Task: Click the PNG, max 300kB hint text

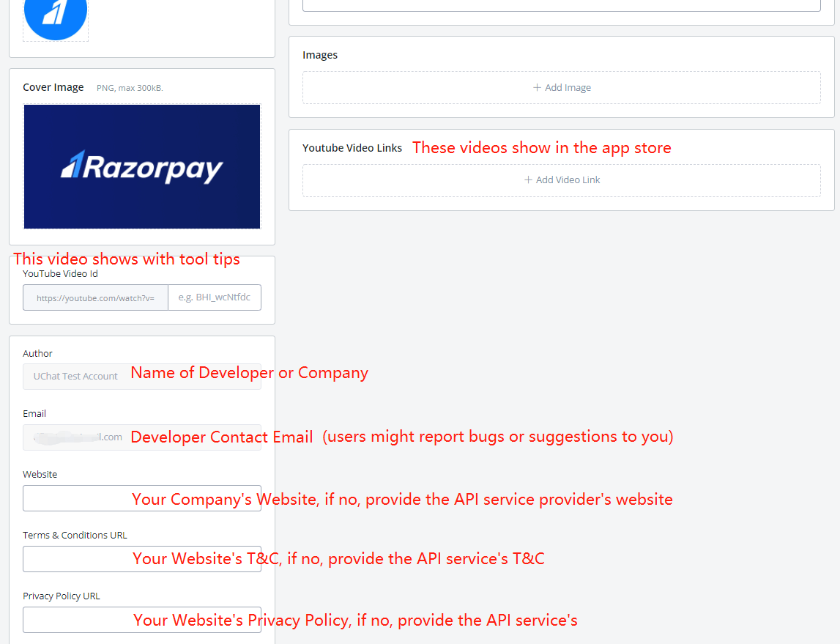Action: (130, 88)
